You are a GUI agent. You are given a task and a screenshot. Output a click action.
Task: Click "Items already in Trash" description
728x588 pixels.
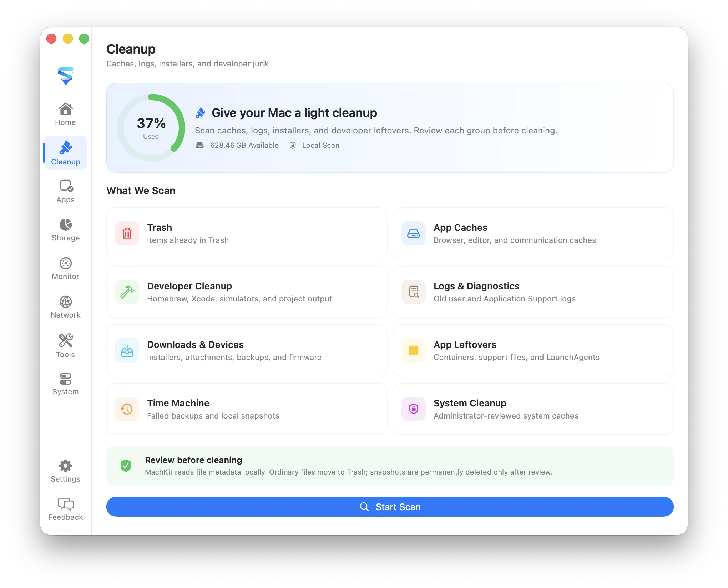(188, 240)
